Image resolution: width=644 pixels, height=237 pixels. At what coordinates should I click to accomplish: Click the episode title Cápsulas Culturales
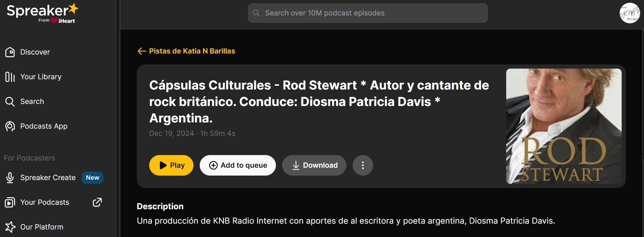[x=319, y=102]
